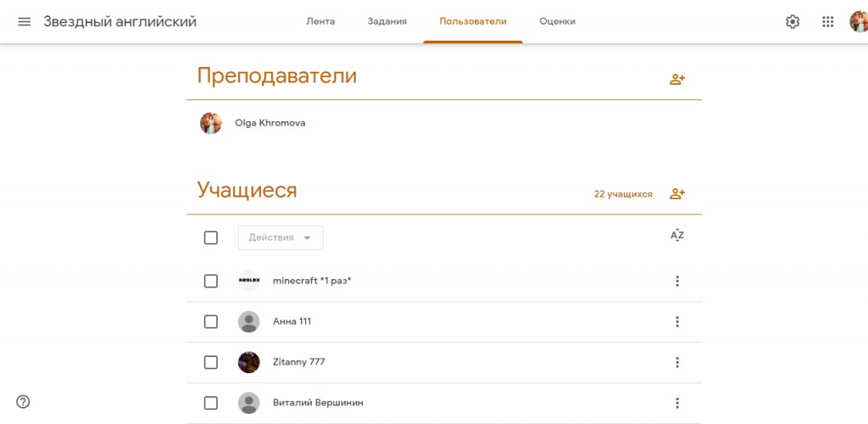Screen dimensions: 868x424
Task: Click student name Виталий Вершинин
Action: [319, 403]
